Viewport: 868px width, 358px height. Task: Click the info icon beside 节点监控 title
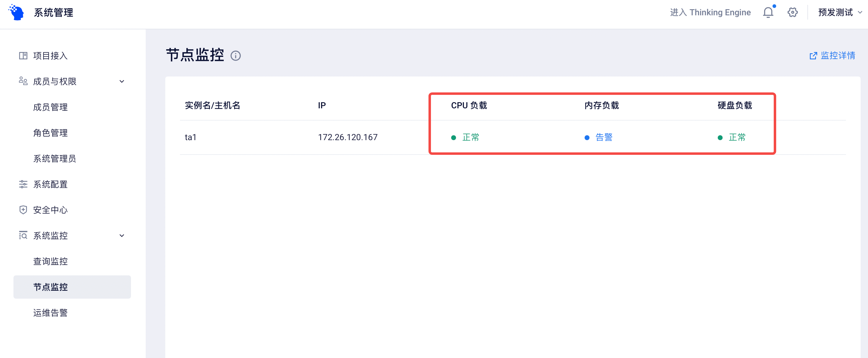coord(236,56)
